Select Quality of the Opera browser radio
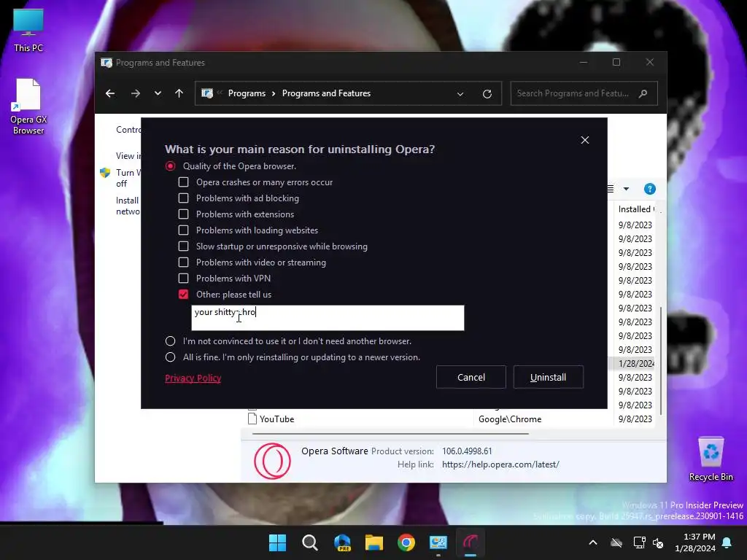 [170, 166]
